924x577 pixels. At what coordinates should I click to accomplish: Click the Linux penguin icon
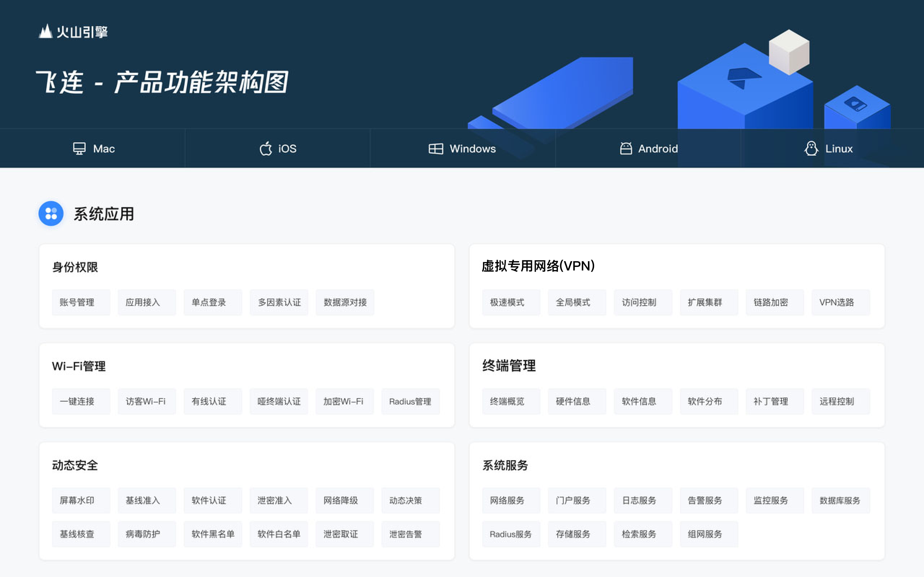click(811, 148)
